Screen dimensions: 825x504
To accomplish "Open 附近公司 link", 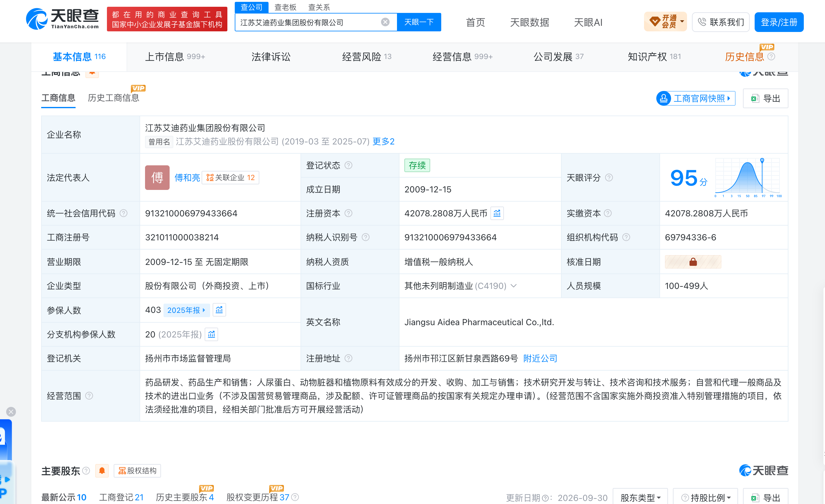I will (x=540, y=359).
